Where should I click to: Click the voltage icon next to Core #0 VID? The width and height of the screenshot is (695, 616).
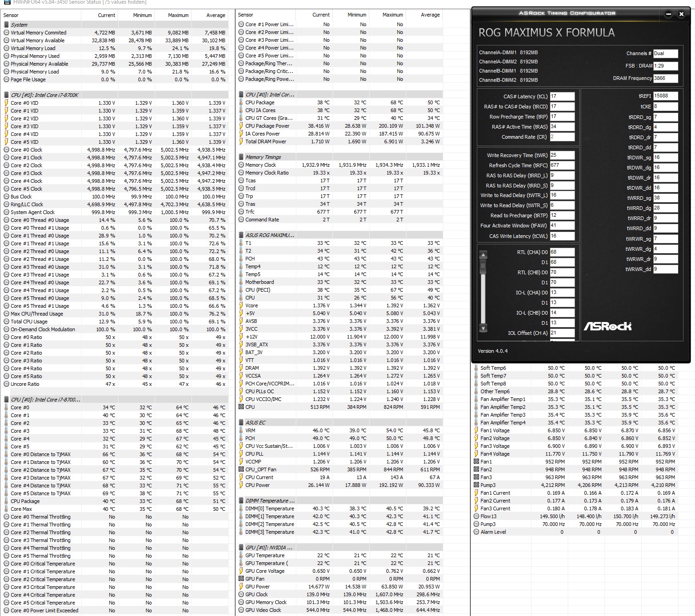click(6, 103)
